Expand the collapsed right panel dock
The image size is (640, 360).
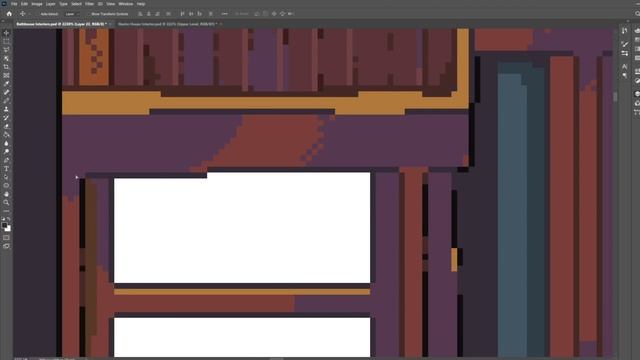[628, 21]
